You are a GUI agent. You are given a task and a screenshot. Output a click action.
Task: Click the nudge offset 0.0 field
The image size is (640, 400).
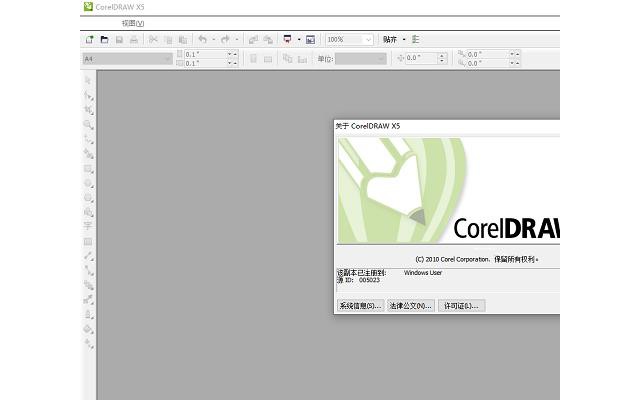click(x=421, y=58)
